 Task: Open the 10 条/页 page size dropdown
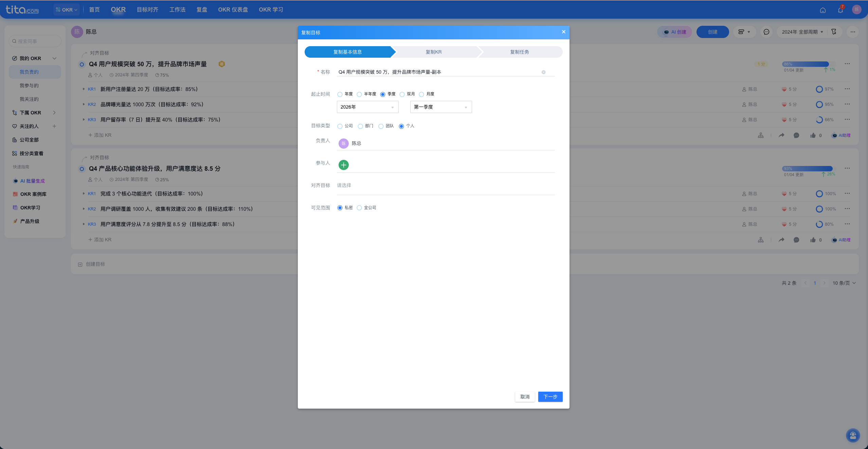pyautogui.click(x=844, y=283)
